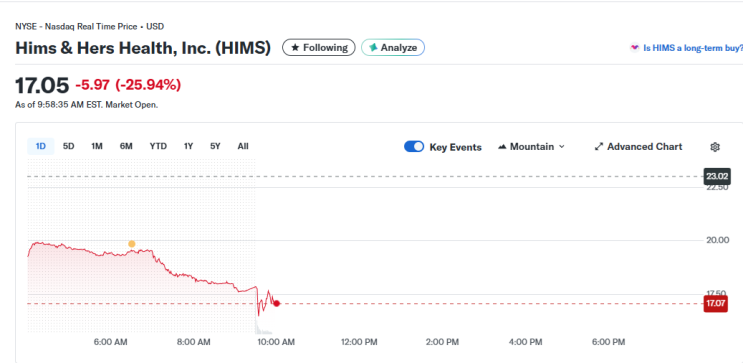Select the 1D range tab
Image resolution: width=743 pixels, height=363 pixels.
click(41, 146)
